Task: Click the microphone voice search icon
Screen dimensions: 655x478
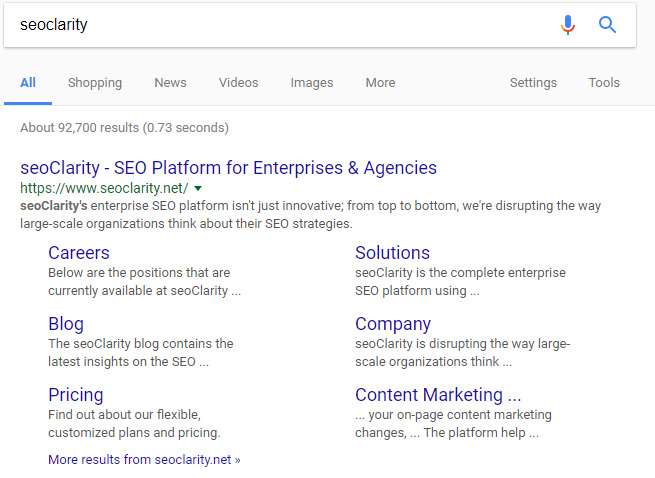Action: (567, 25)
